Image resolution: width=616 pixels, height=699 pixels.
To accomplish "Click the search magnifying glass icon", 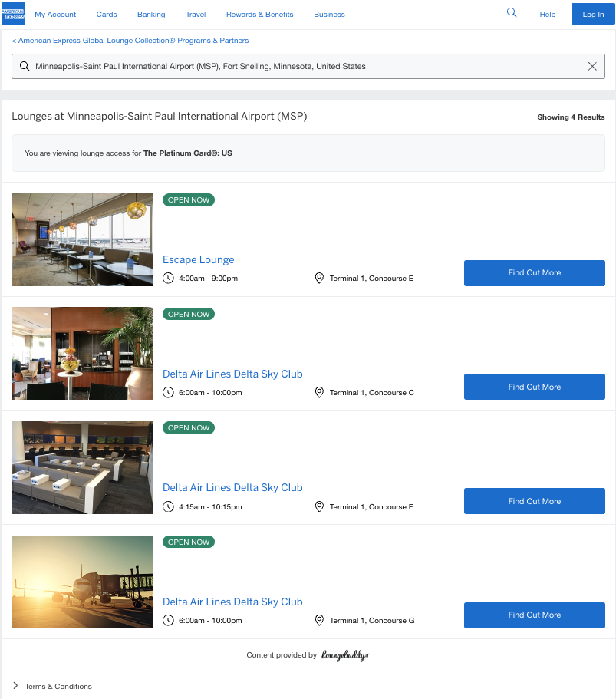I will (511, 13).
